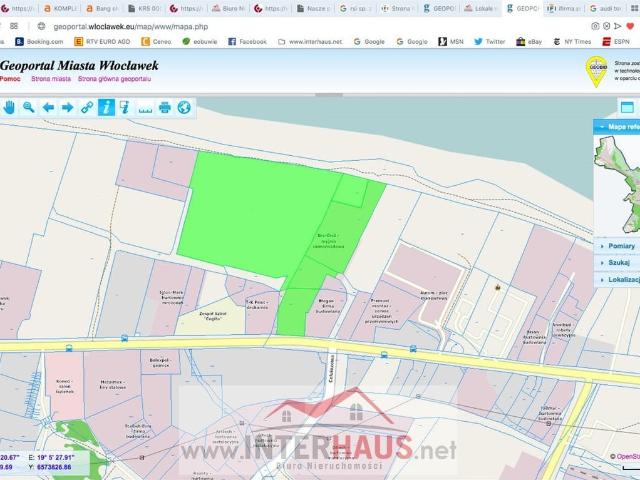Select the pan hand tool
640x480 pixels.
[x=9, y=107]
